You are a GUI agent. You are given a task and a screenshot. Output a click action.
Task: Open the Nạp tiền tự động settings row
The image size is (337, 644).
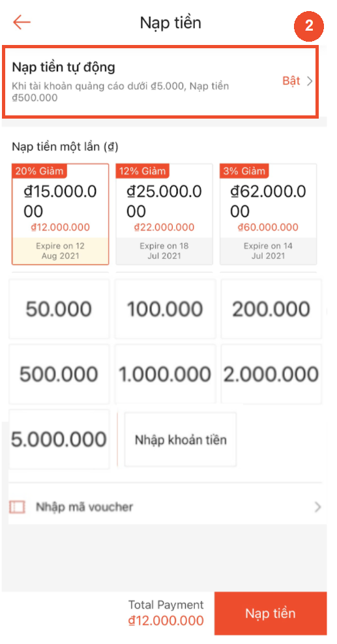point(160,81)
